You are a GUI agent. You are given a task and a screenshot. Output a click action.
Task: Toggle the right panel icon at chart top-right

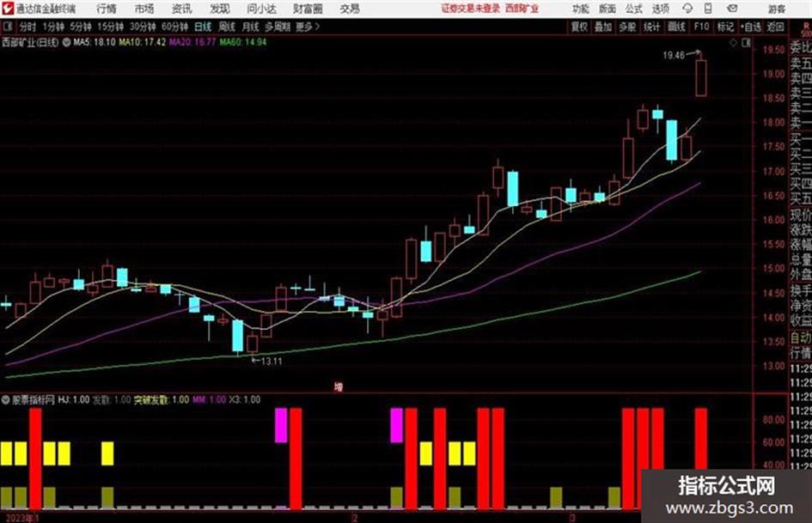pyautogui.click(x=746, y=43)
